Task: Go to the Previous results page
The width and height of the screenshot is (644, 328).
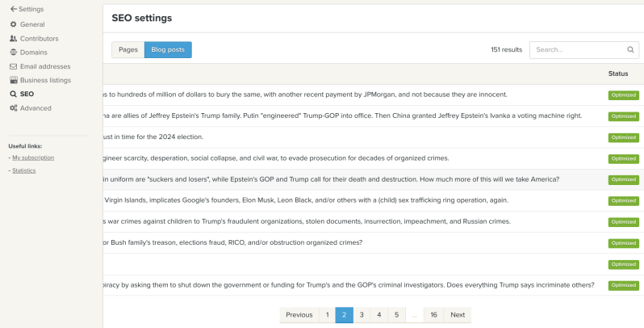Action: click(x=299, y=315)
